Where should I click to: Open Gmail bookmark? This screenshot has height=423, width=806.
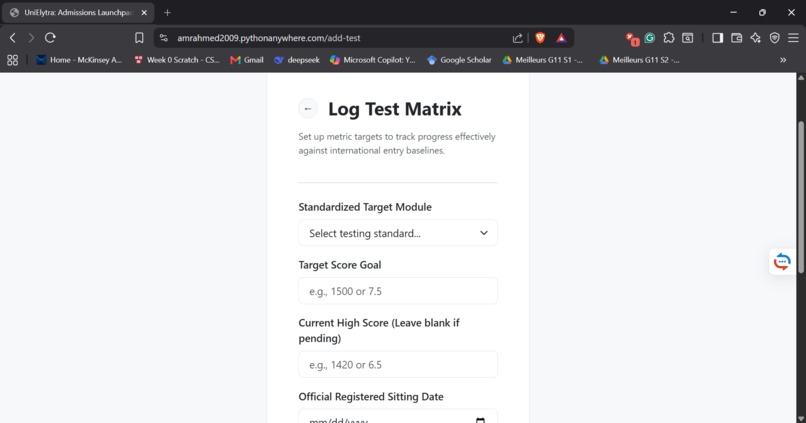pyautogui.click(x=247, y=60)
